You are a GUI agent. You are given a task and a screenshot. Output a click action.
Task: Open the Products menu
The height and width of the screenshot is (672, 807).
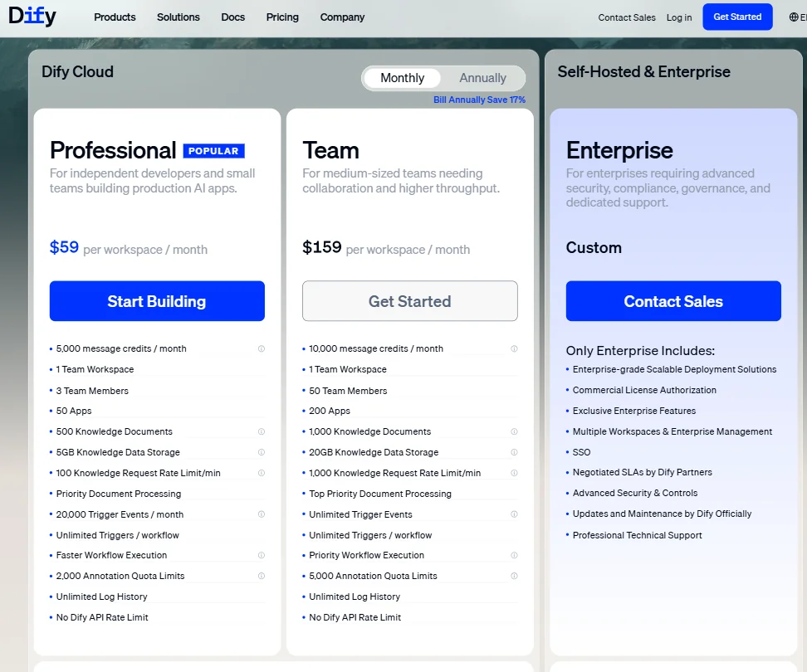click(115, 17)
